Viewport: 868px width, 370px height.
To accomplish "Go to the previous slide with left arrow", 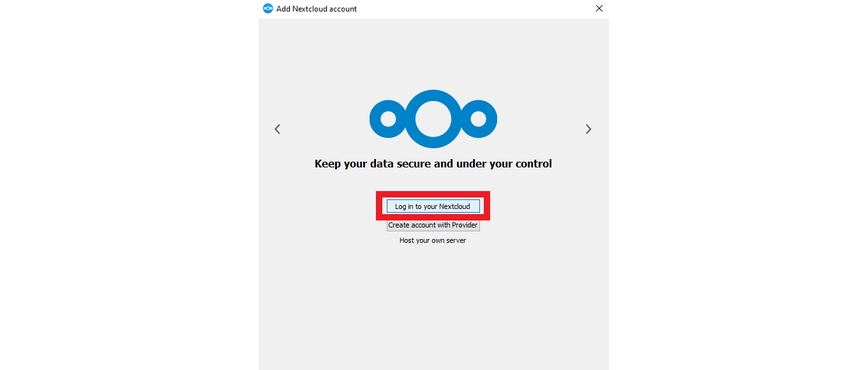I will [277, 129].
